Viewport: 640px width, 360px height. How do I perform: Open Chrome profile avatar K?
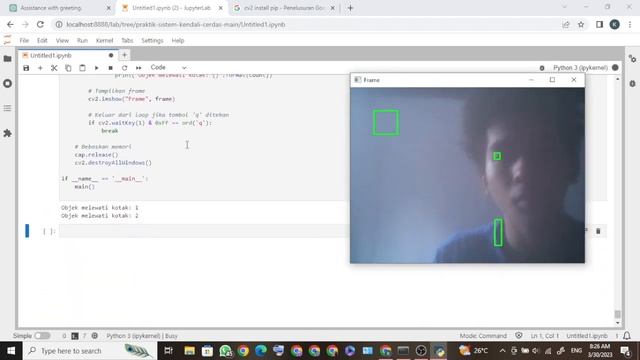point(614,24)
